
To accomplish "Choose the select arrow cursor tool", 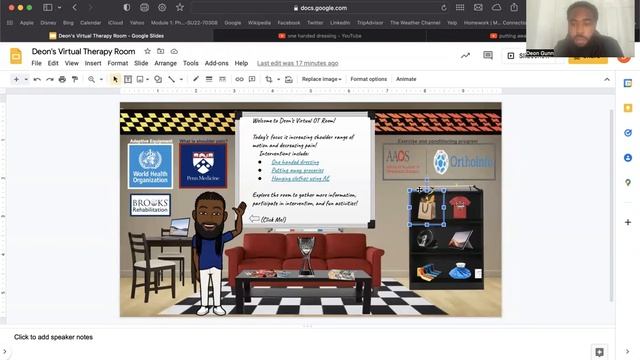I will (115, 79).
